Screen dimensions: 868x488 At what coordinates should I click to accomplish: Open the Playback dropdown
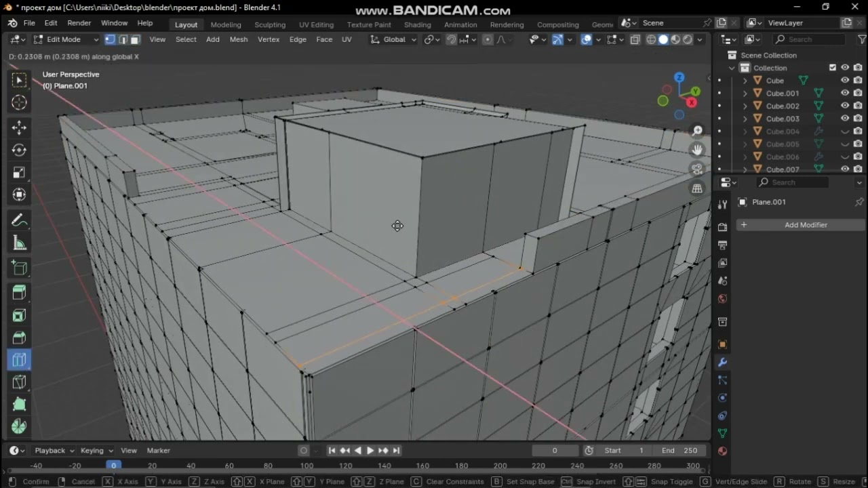[54, 450]
